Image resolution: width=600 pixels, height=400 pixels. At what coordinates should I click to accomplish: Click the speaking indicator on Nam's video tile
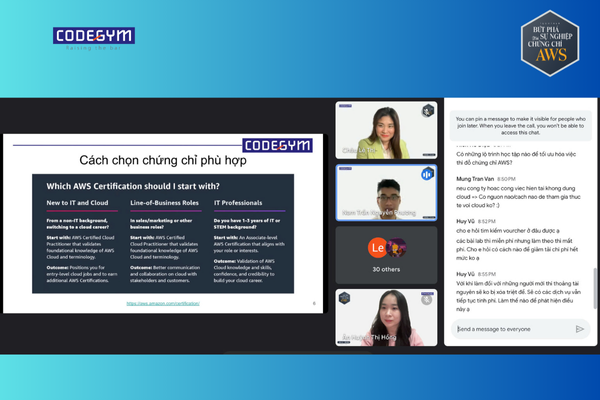pos(427,174)
